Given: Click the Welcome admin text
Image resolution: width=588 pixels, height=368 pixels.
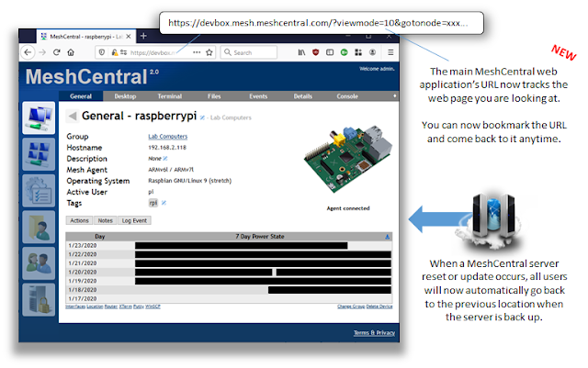Looking at the screenshot, I should [x=377, y=69].
